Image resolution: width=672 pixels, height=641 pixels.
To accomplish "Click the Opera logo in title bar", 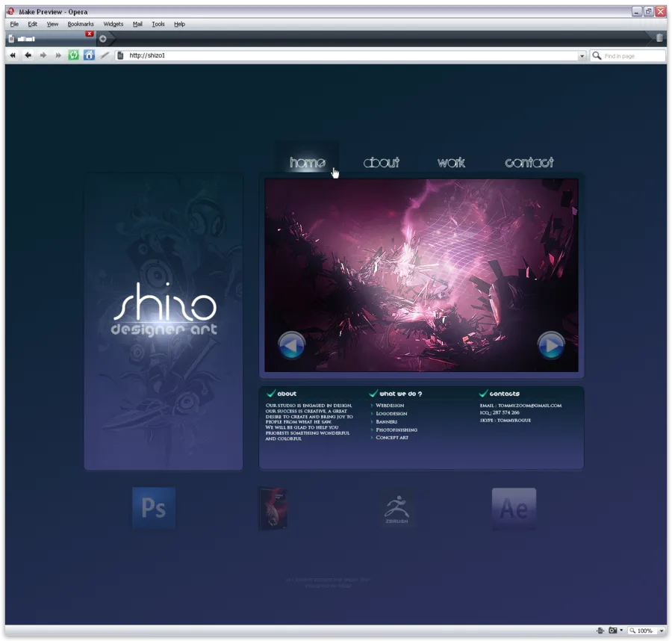I will point(10,11).
